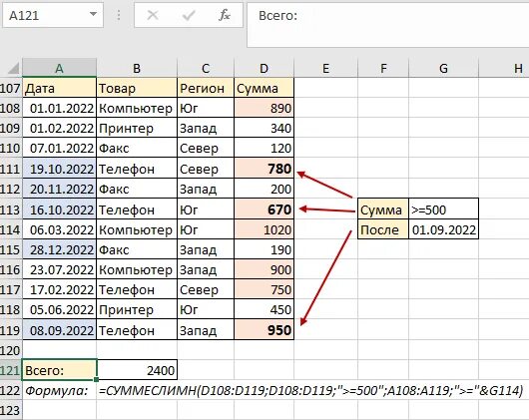
Task: Click the formula bar containing Всего:
Action: tap(388, 25)
